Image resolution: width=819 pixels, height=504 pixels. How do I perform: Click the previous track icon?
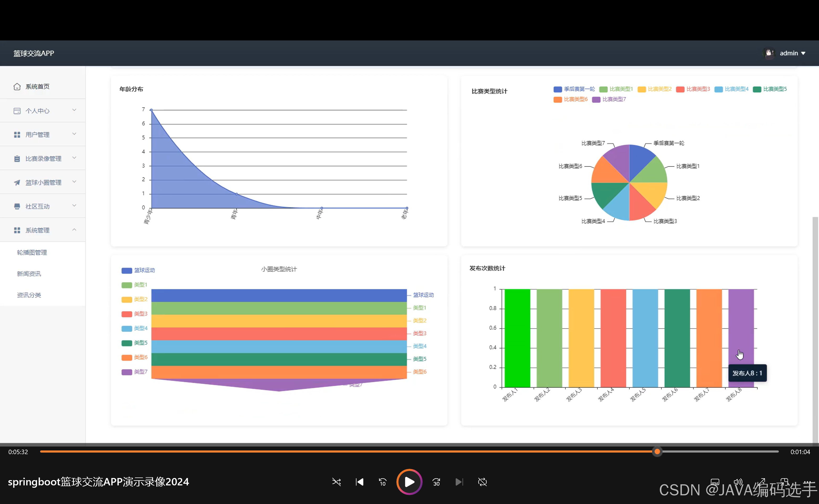pyautogui.click(x=360, y=482)
